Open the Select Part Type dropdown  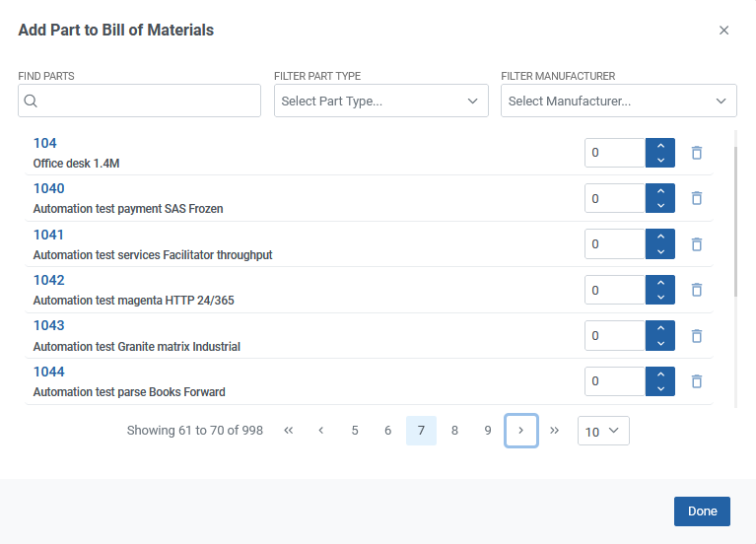point(380,101)
